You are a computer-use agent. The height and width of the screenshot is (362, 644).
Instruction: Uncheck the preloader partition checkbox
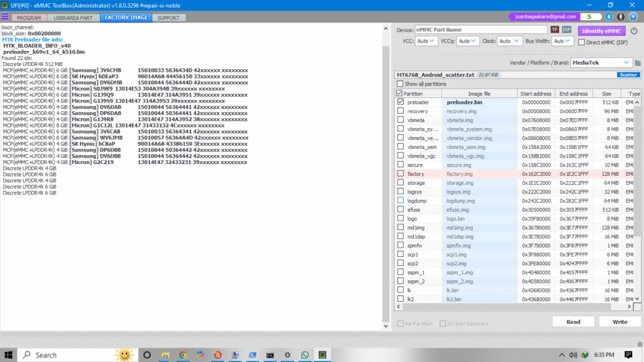pos(400,102)
